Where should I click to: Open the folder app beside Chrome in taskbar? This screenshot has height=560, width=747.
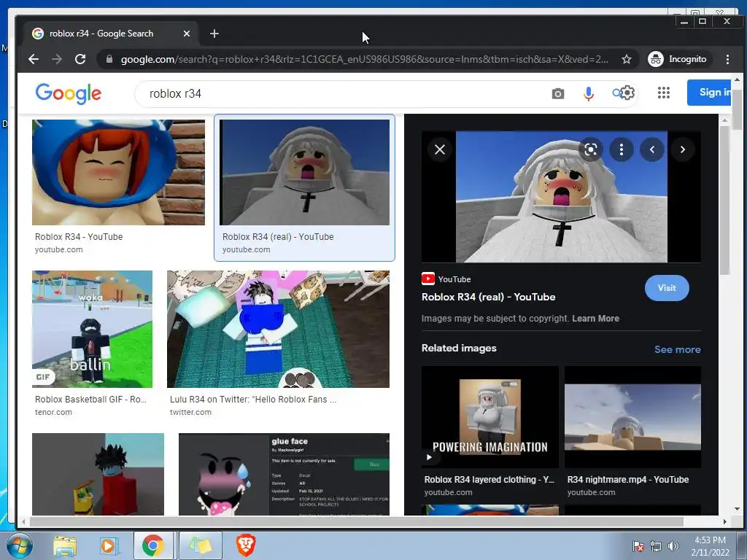(x=200, y=545)
